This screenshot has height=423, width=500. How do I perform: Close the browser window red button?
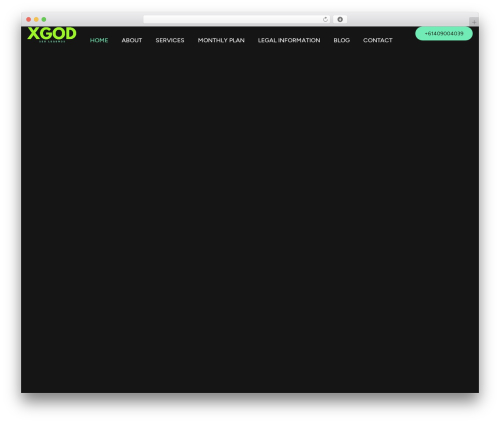click(29, 19)
